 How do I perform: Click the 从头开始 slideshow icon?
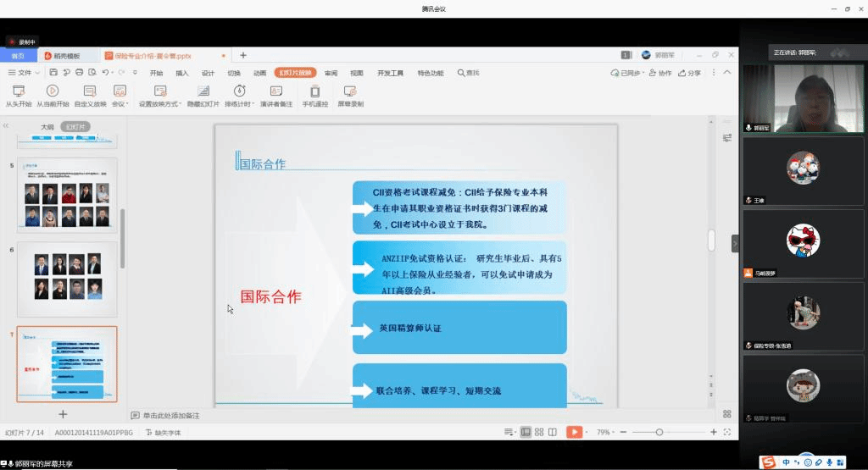[18, 91]
